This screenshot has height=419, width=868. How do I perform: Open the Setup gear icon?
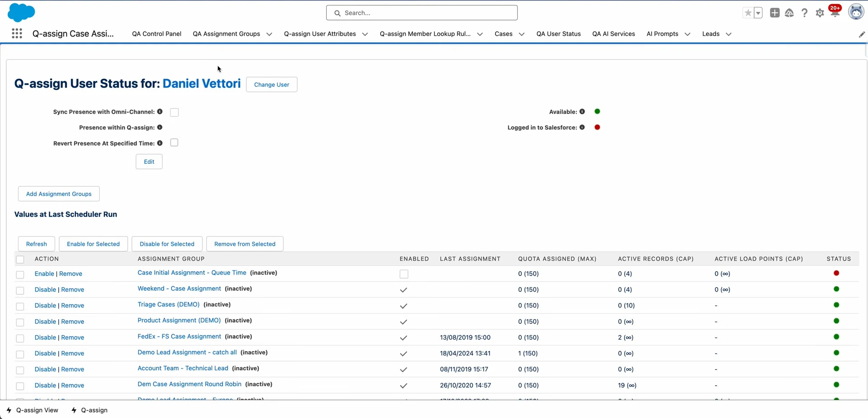tap(820, 13)
